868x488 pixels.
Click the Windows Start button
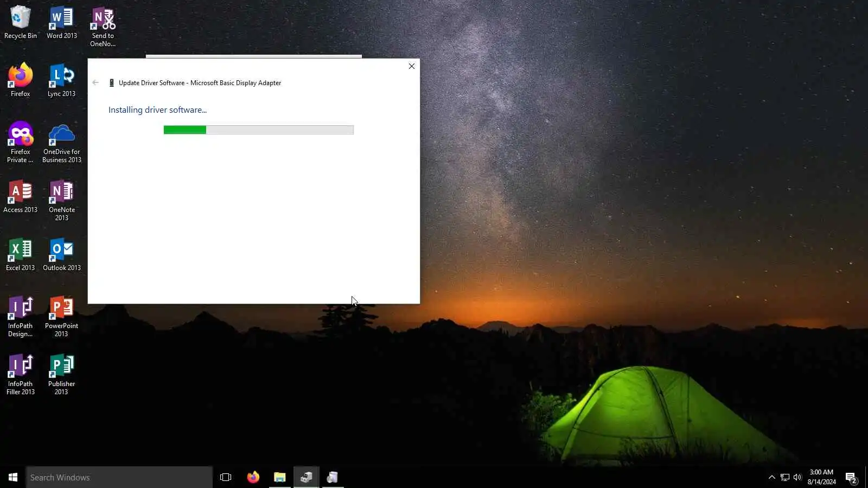13,477
